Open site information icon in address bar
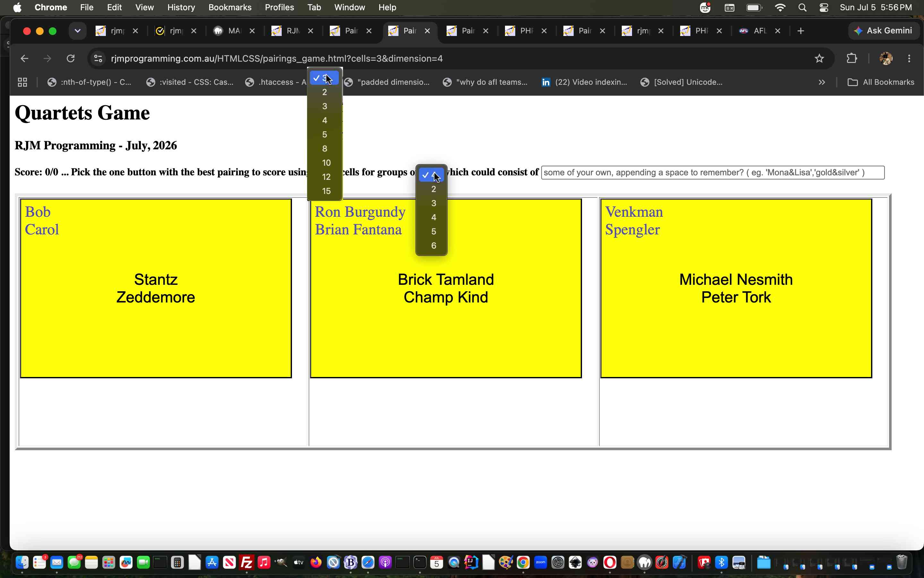The height and width of the screenshot is (578, 924). coord(98,58)
